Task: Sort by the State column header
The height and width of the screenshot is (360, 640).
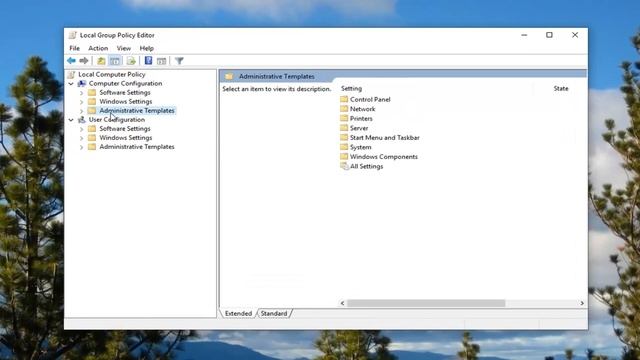Action: tap(561, 89)
